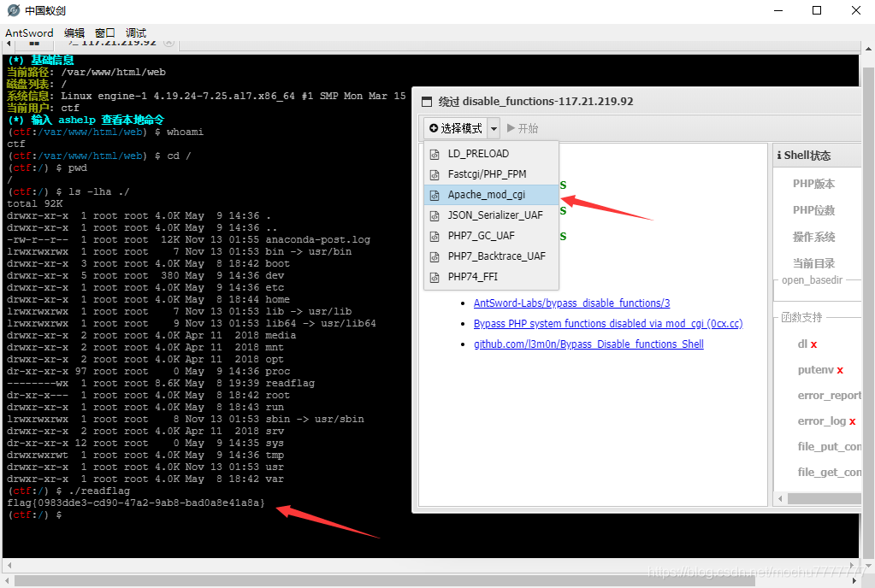This screenshot has width=875, height=588.
Task: Click the Apache_mod_cgi script file icon
Action: click(435, 195)
